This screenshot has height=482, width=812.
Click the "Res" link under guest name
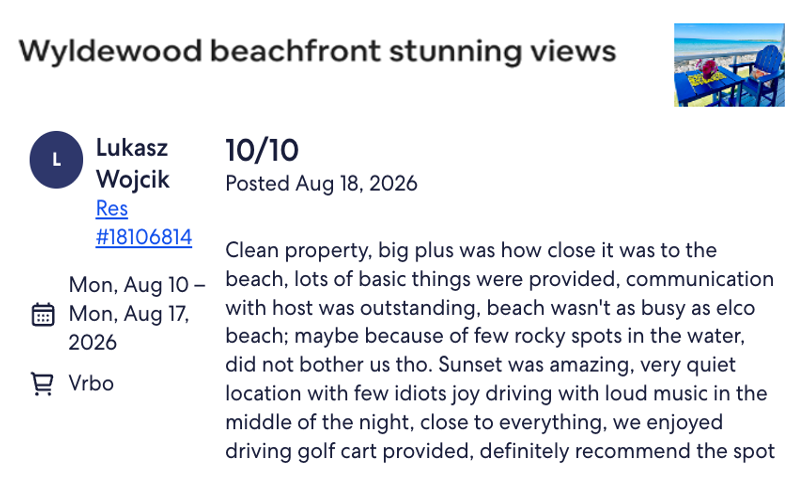click(x=112, y=209)
